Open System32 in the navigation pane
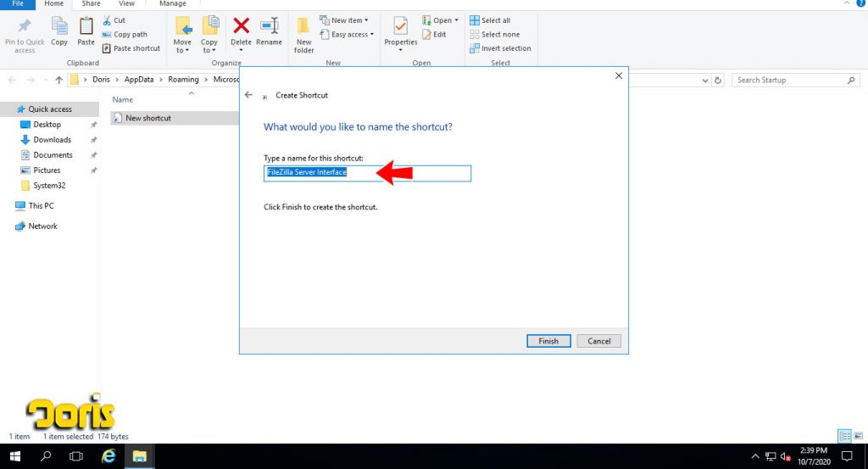Image resolution: width=868 pixels, height=469 pixels. coord(49,186)
